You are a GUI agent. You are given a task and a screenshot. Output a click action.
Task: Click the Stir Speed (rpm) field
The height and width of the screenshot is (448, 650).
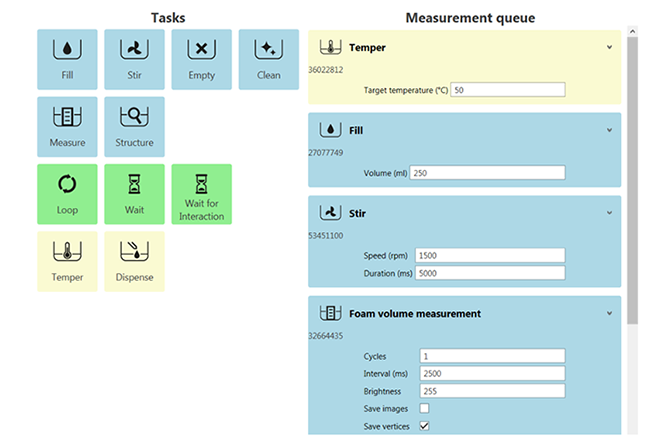point(490,255)
